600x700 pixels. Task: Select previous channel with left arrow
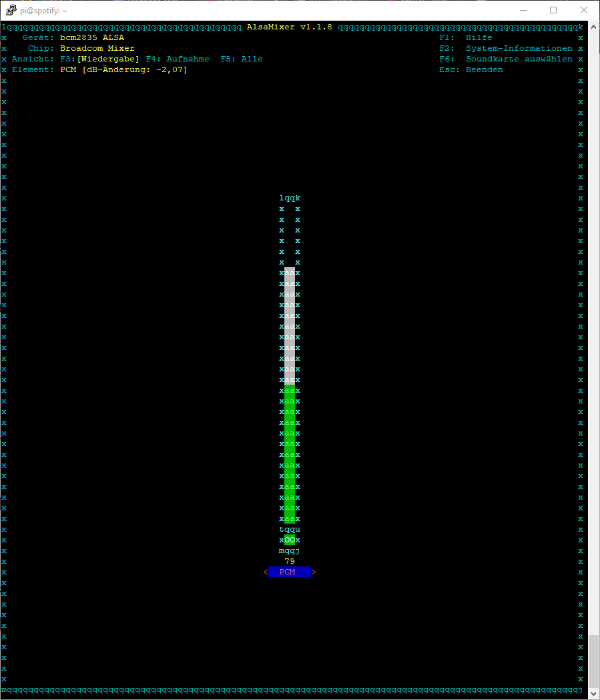[265, 572]
